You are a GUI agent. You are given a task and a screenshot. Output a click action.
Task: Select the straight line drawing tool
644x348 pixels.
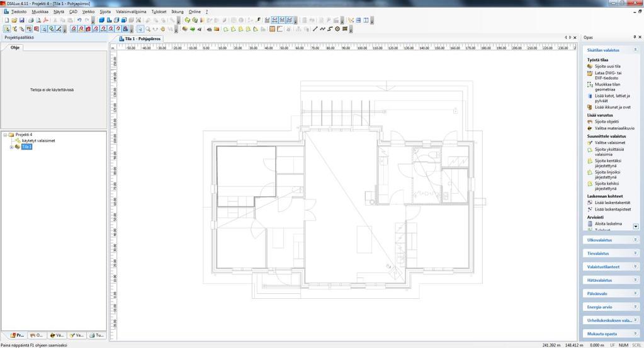point(315,29)
